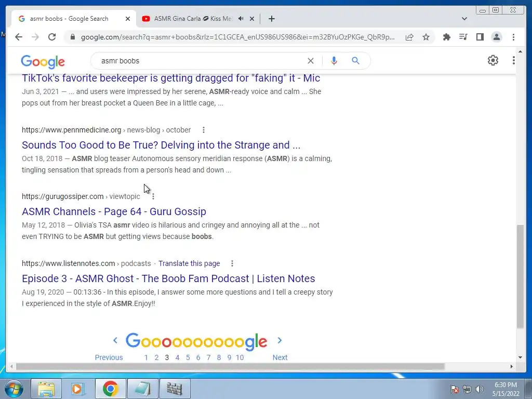The width and height of the screenshot is (532, 399).
Task: Open File Explorer from the taskbar
Action: (x=46, y=389)
